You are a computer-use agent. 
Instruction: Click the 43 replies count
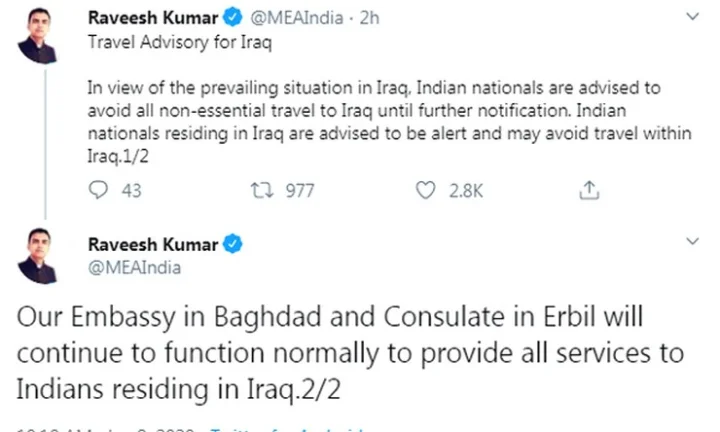pos(131,190)
